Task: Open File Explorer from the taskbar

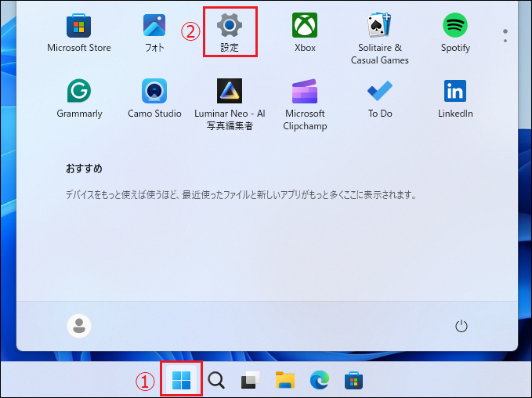Action: coord(284,381)
